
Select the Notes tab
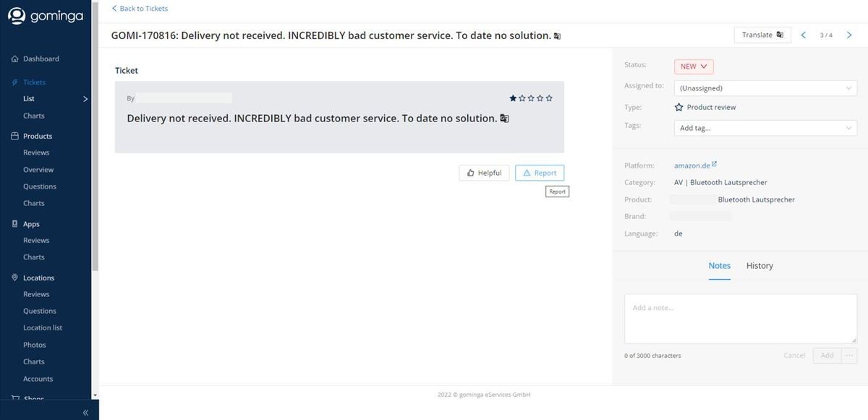coord(719,266)
